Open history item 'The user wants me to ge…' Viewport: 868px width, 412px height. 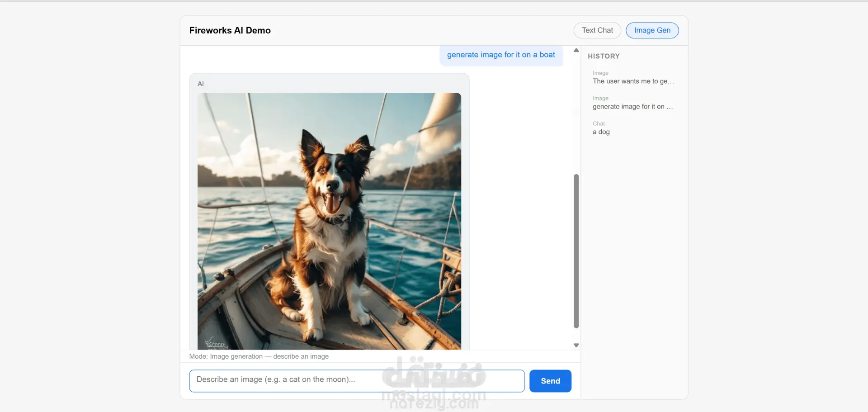[633, 78]
